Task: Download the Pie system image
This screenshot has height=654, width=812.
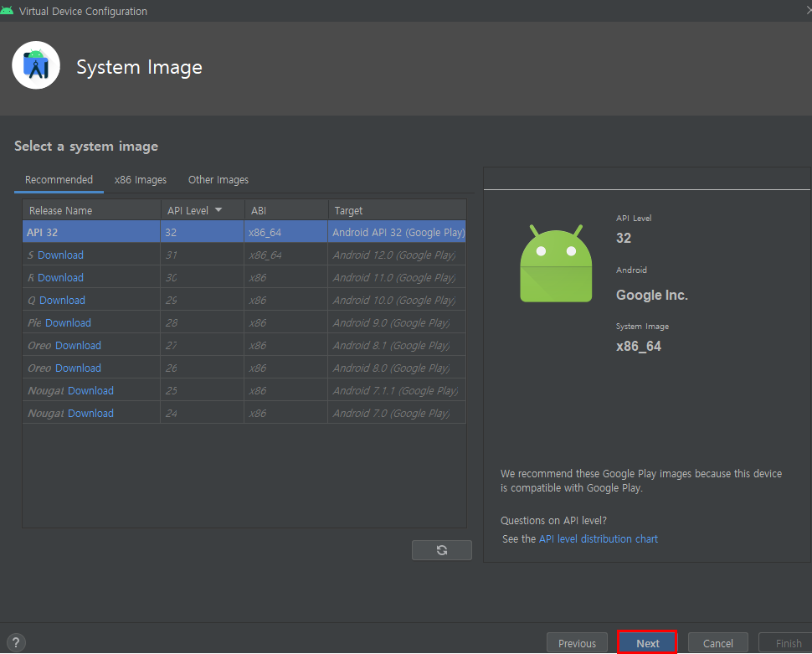Action: tap(68, 323)
